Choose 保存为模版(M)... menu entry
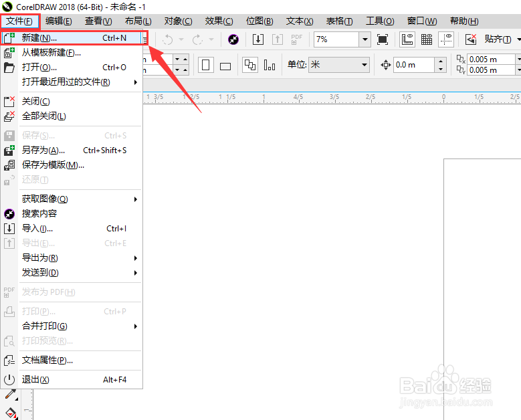This screenshot has height=420, width=521. (72, 165)
